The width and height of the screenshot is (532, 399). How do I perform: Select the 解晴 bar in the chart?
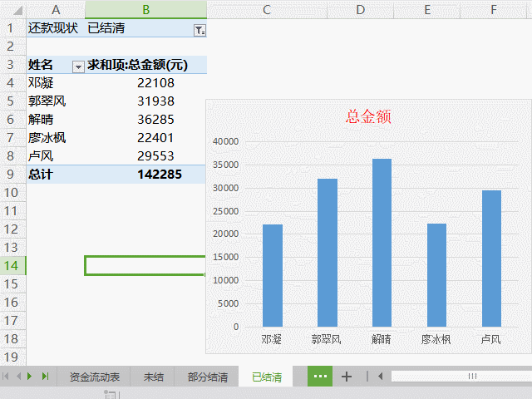(382, 243)
